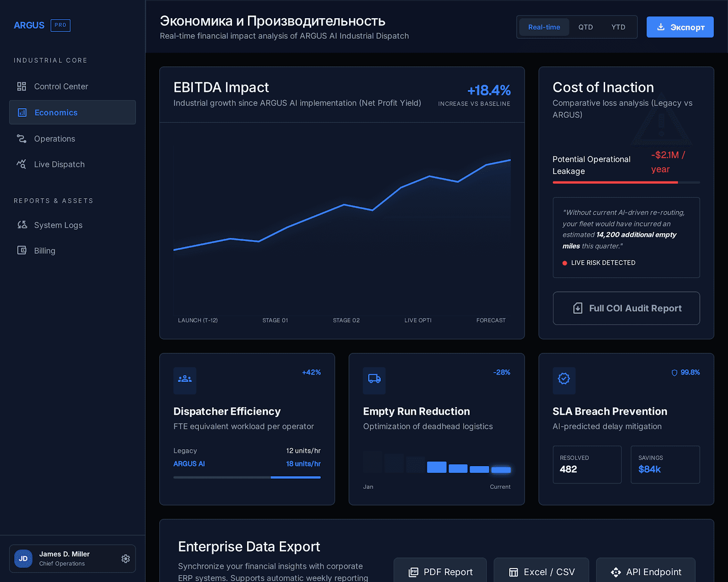
Task: Open settings via the gear icon
Action: point(126,558)
